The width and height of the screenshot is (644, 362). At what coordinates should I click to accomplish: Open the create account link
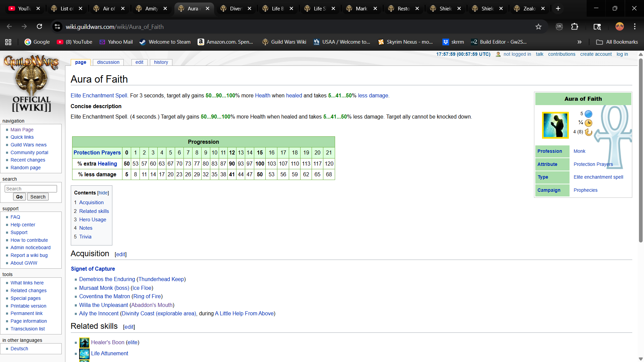coord(596,54)
